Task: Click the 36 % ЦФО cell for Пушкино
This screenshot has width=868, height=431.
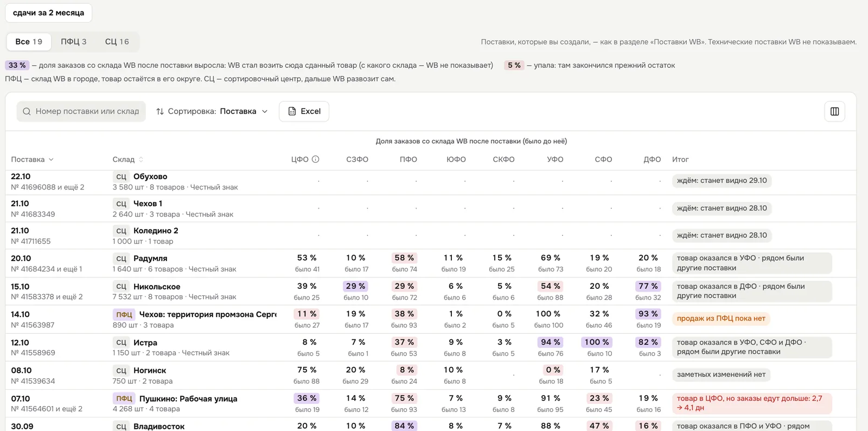Action: pos(307,398)
